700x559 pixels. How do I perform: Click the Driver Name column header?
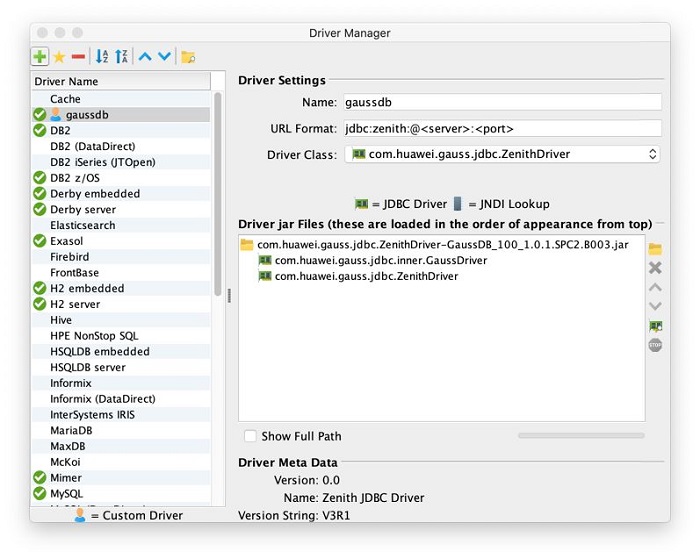click(x=121, y=81)
